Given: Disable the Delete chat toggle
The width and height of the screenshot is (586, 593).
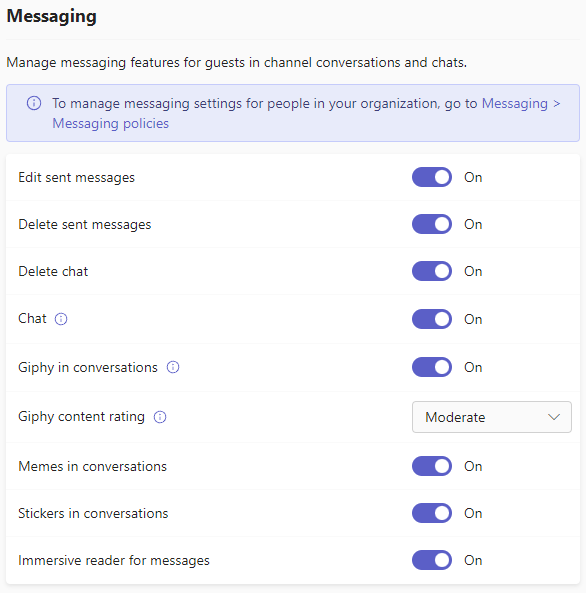Looking at the screenshot, I should [432, 271].
